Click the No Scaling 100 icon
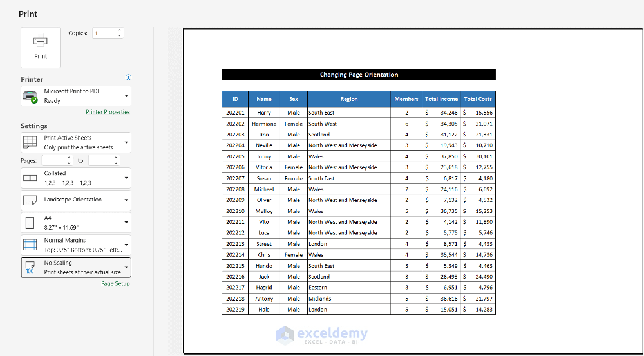This screenshot has height=356, width=644. [x=30, y=267]
